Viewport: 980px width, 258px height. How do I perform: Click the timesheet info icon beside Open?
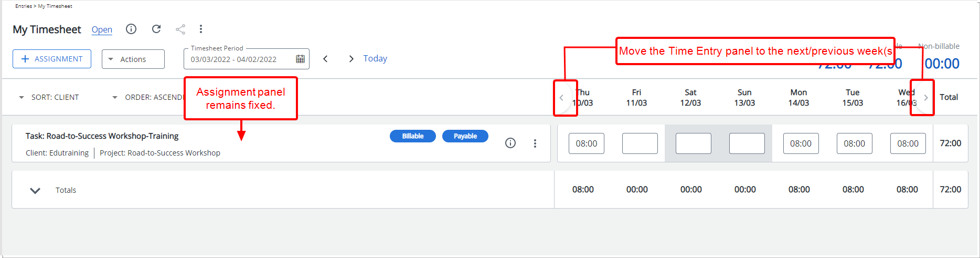[131, 29]
